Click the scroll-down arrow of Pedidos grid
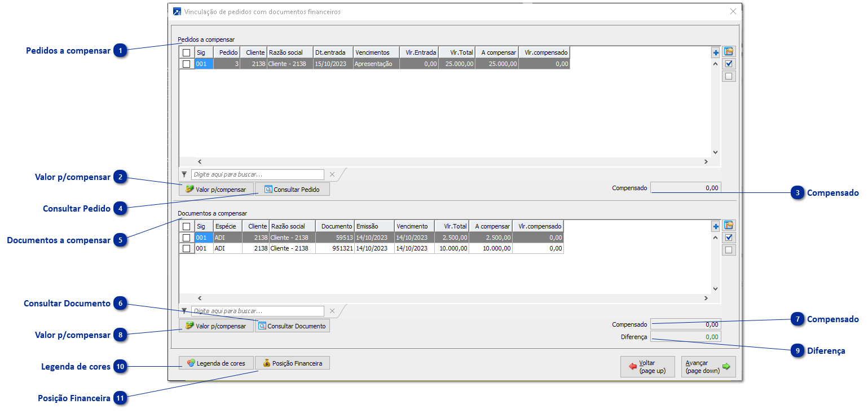868x413 pixels. pyautogui.click(x=715, y=152)
